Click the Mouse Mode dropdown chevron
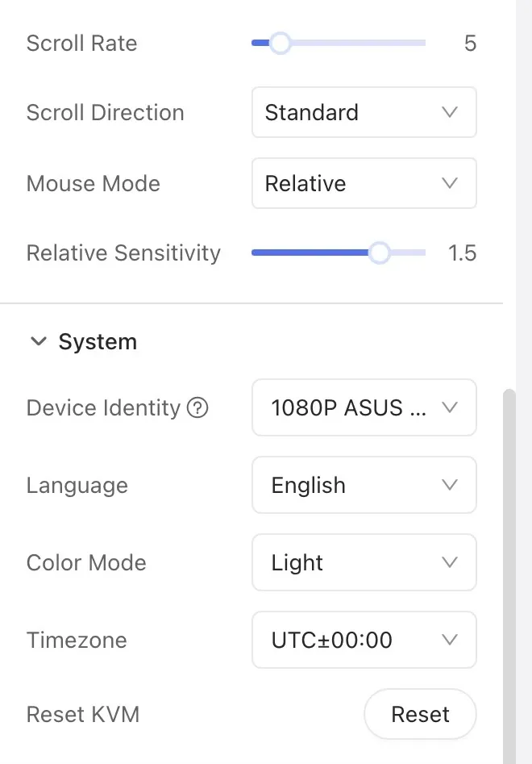Viewport: 532px width, 764px height. (x=450, y=183)
